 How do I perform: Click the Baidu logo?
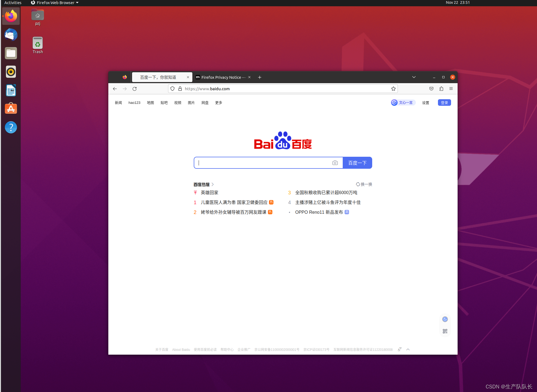click(283, 141)
